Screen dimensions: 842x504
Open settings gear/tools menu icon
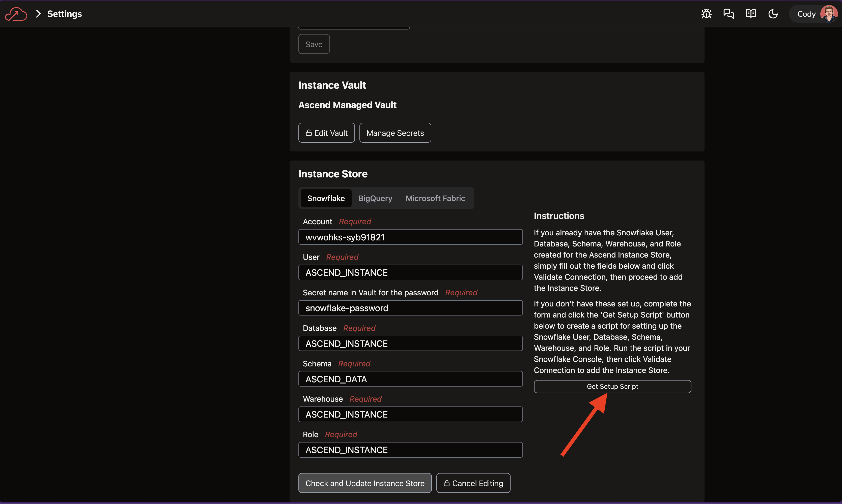706,13
